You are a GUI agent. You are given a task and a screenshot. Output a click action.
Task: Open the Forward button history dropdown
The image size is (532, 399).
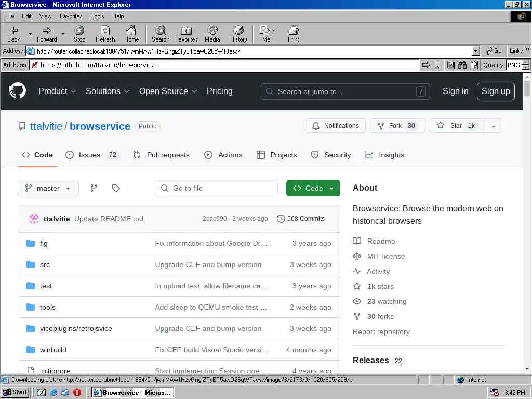click(x=63, y=34)
